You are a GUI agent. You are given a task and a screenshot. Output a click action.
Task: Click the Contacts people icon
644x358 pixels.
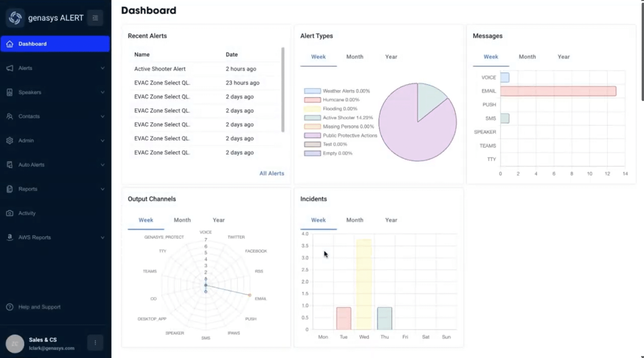click(10, 116)
